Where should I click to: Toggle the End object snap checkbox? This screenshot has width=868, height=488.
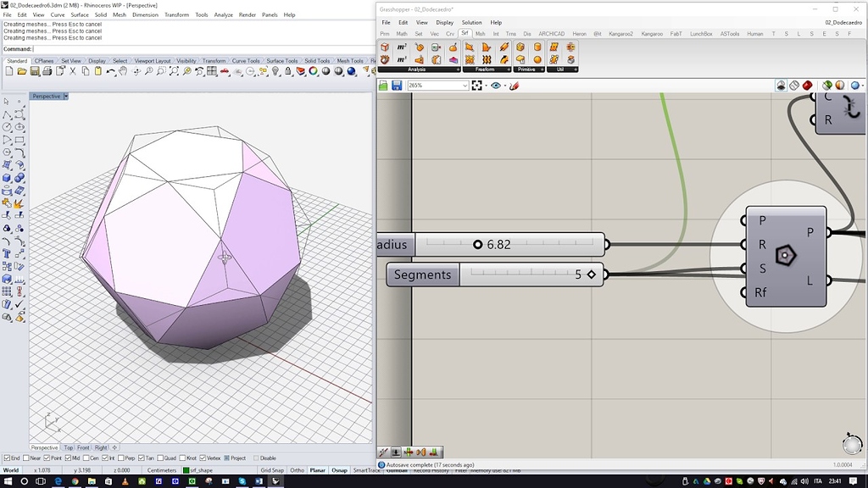pyautogui.click(x=8, y=457)
